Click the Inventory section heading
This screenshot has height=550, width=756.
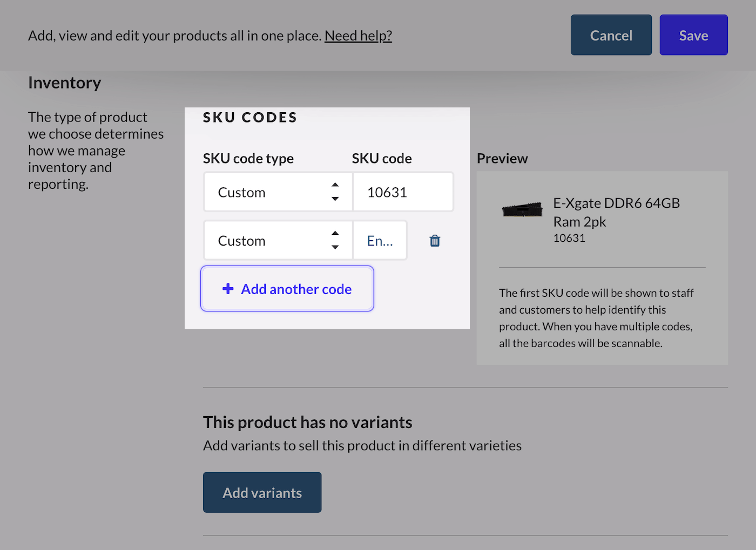click(x=65, y=83)
